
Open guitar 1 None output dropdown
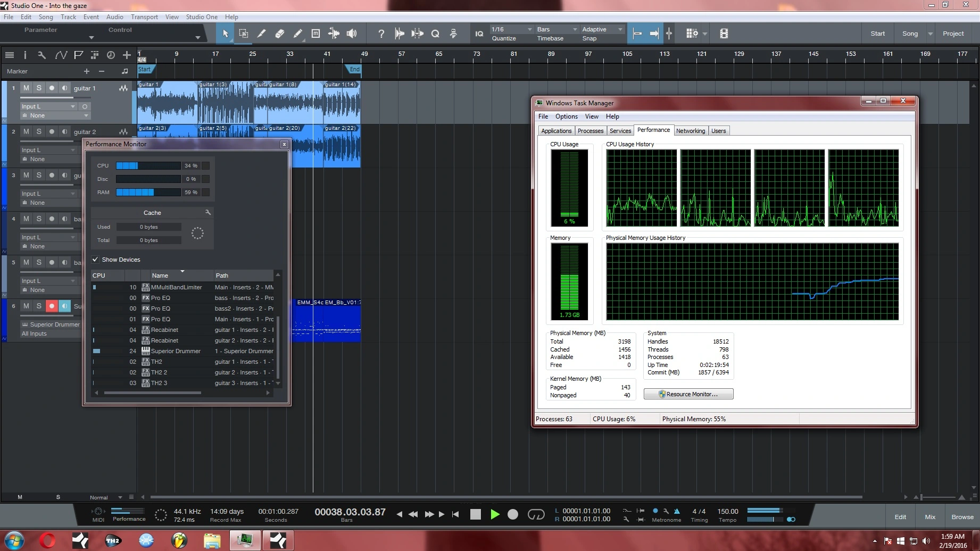(55, 115)
